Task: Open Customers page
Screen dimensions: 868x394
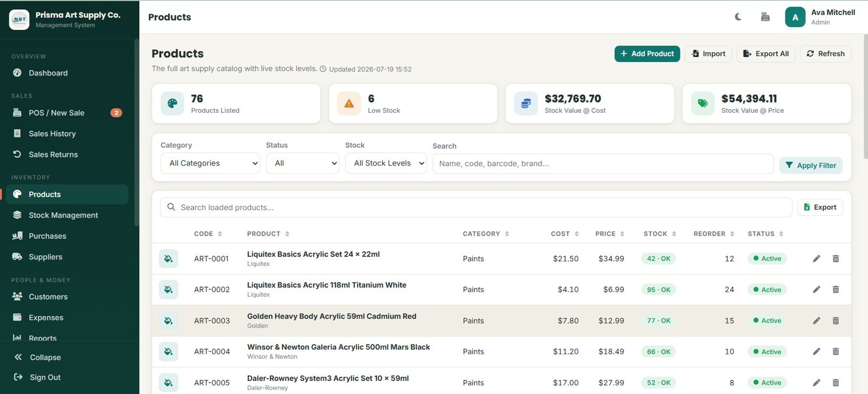Action: tap(67, 297)
